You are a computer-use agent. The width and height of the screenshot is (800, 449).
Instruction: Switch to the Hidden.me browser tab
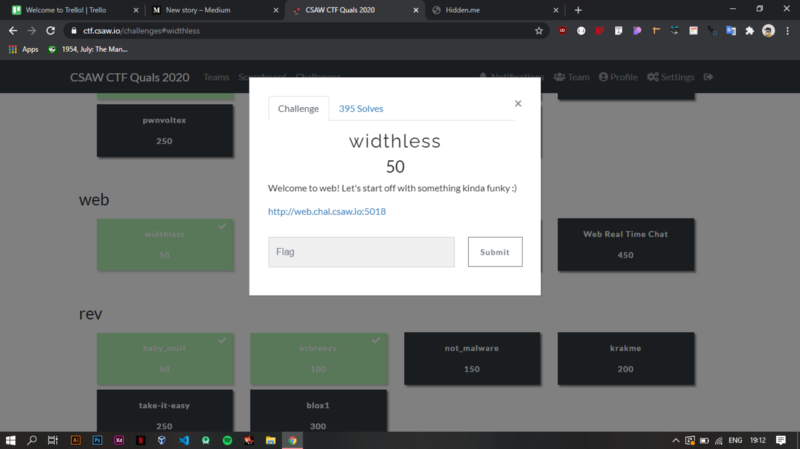[x=494, y=10]
